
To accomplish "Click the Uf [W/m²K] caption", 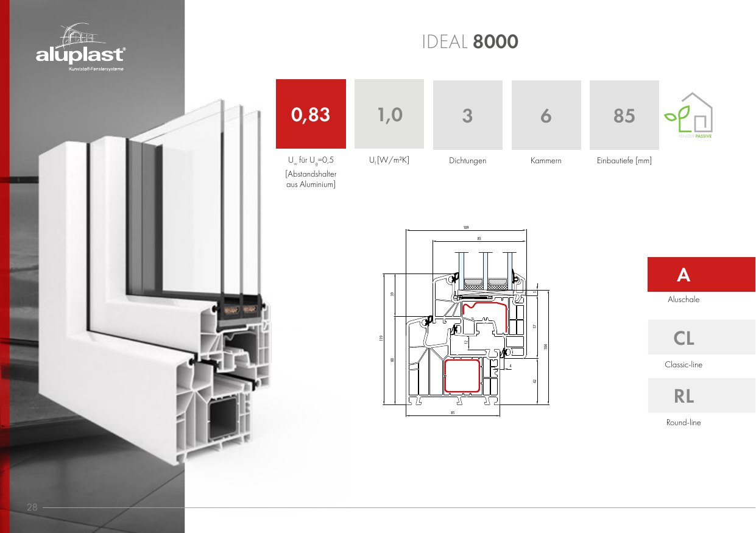I will [389, 161].
